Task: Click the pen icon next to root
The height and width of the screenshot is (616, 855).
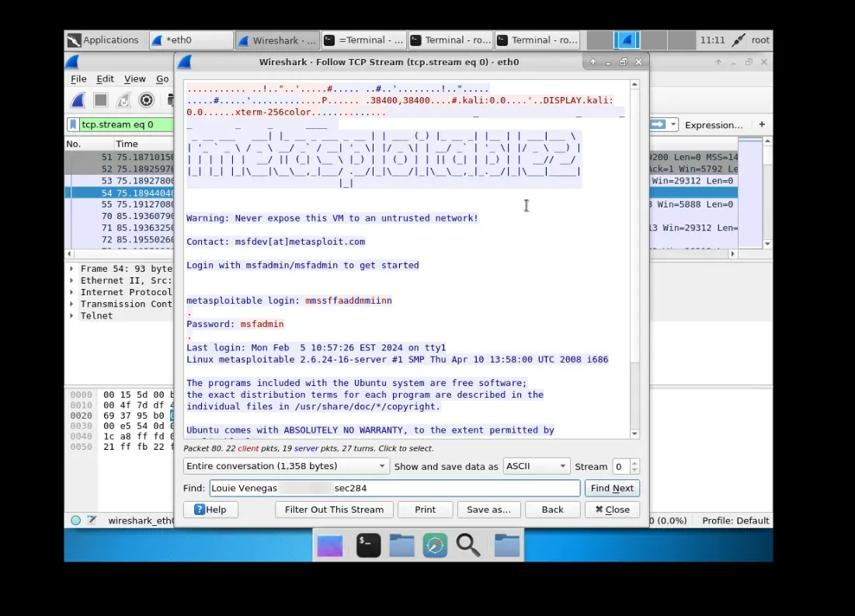Action: click(x=738, y=40)
